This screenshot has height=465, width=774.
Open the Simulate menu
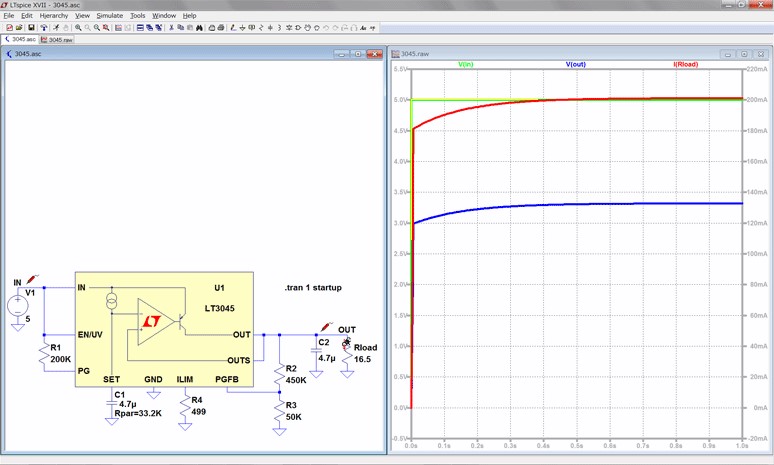[109, 16]
